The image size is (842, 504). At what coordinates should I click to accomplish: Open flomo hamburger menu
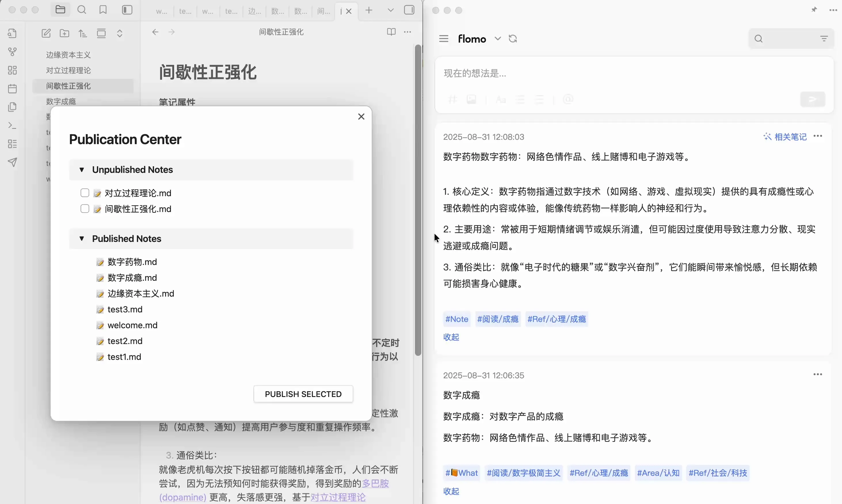(x=443, y=39)
